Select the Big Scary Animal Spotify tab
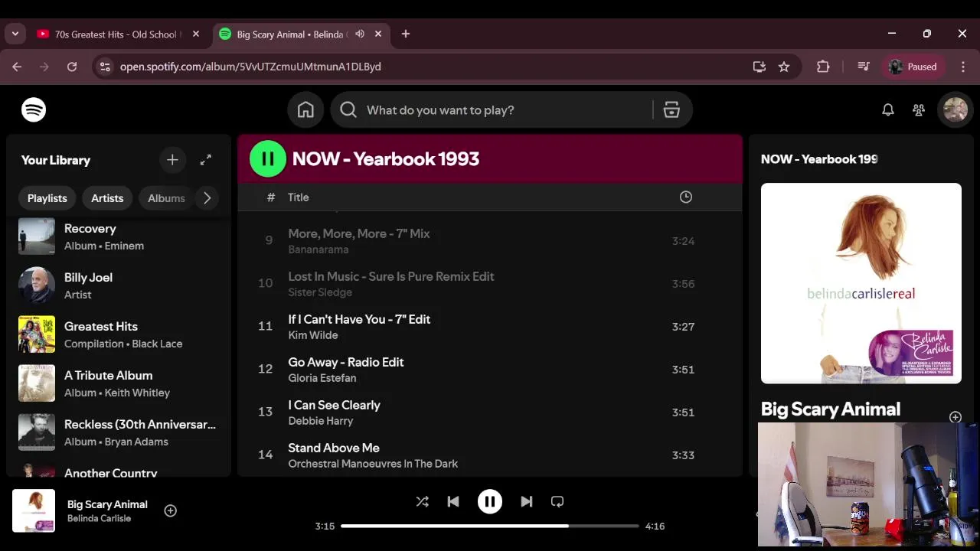Screen dimensions: 980x551 tap(301, 34)
